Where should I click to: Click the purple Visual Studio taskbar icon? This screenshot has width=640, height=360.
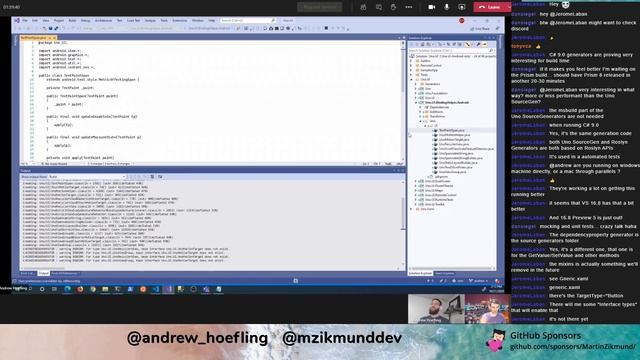click(x=168, y=289)
